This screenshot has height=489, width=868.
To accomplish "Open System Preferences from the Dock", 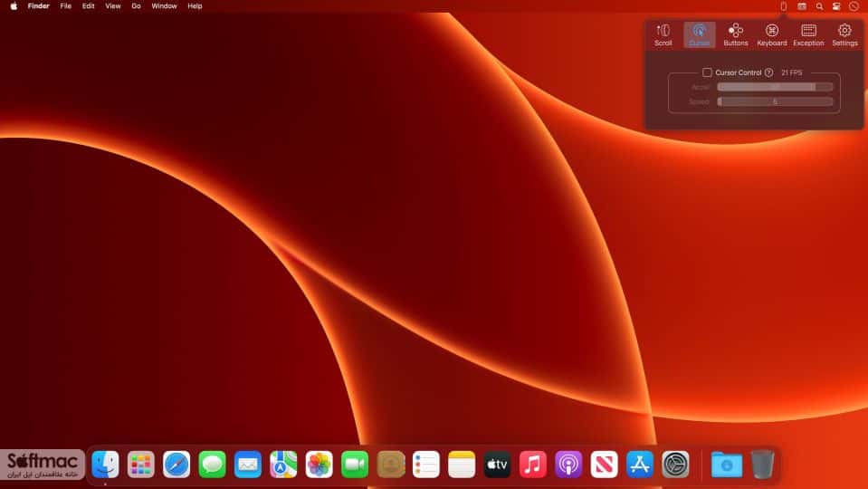I will (x=675, y=464).
